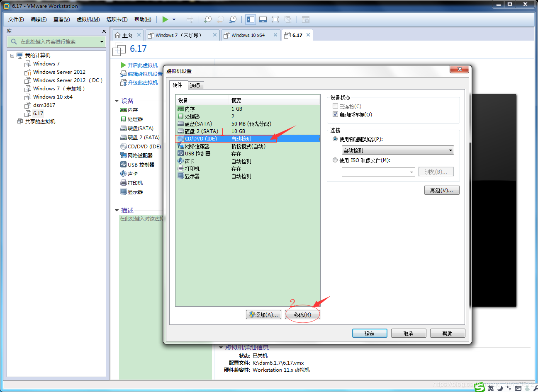Click the Sogou moon icon
This screenshot has height=392, width=538.
point(500,388)
